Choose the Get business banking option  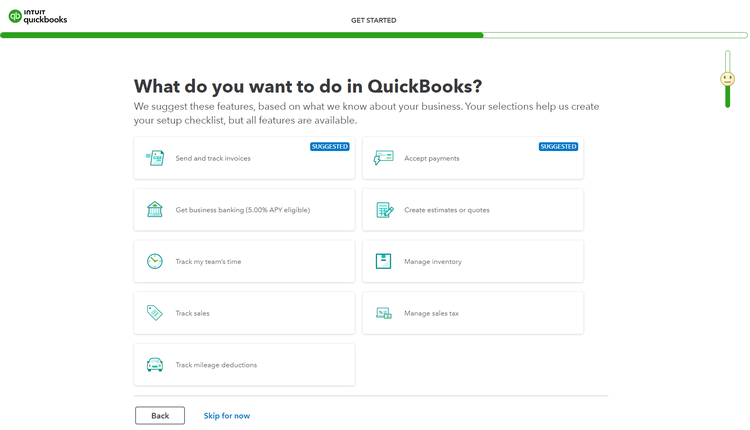244,210
